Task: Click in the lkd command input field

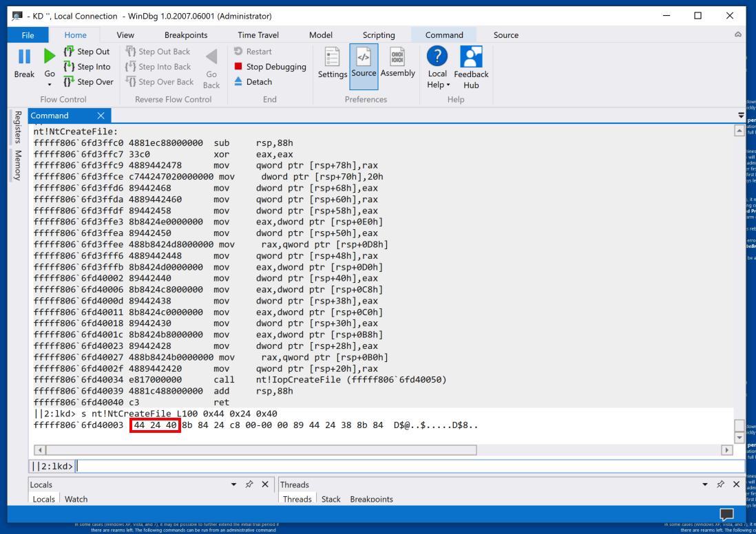Action: (x=410, y=466)
